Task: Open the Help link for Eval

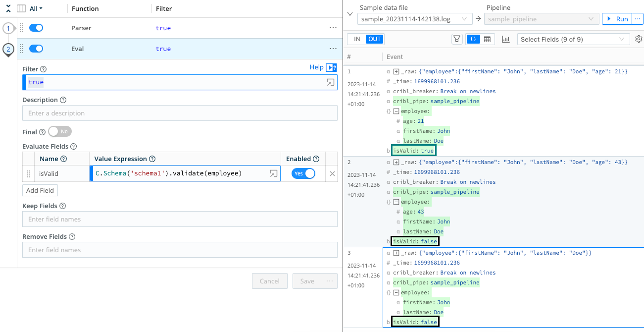Action: (323, 67)
